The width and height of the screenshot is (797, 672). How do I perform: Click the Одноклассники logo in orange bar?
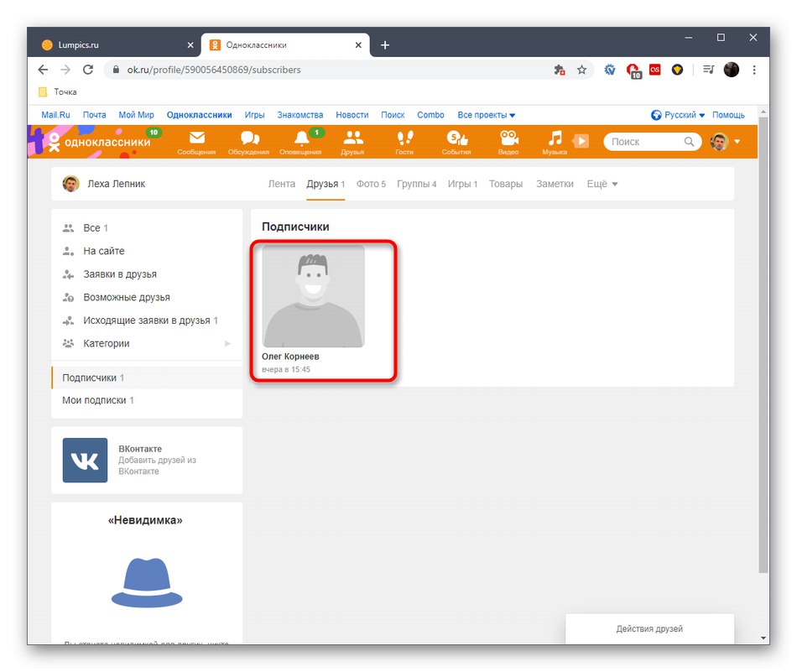(x=100, y=142)
